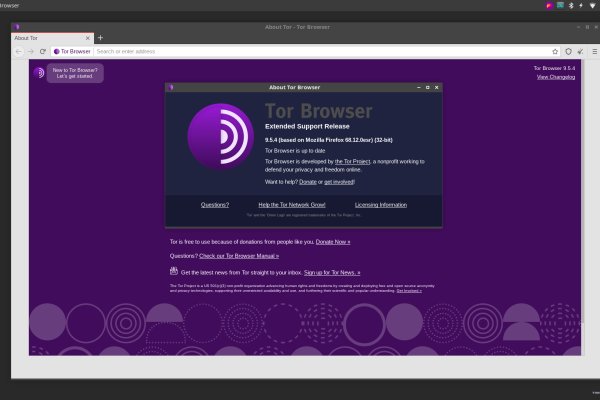Screen dimensions: 600x400
Task: Select the About Tor tab
Action: [x=50, y=37]
